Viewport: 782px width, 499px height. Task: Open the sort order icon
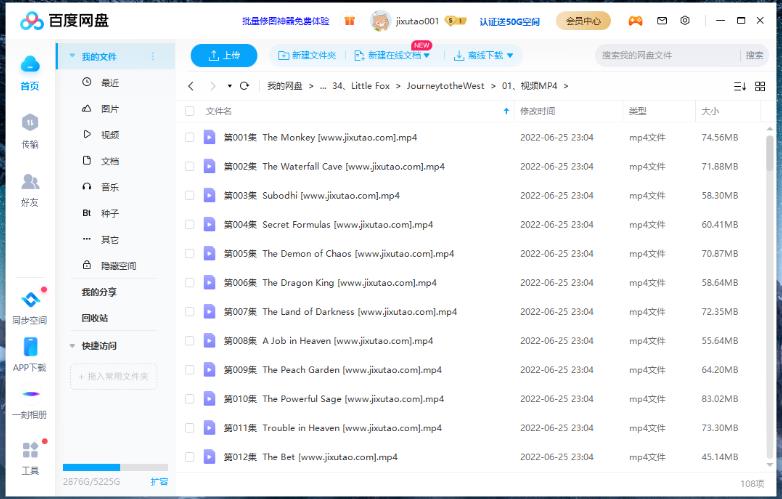tap(740, 86)
